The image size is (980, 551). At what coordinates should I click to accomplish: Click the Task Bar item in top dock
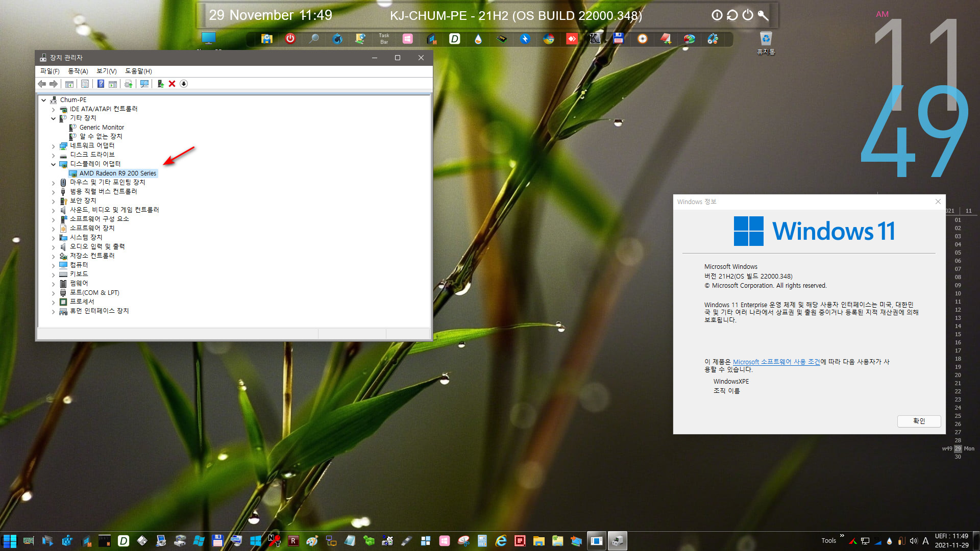click(384, 38)
